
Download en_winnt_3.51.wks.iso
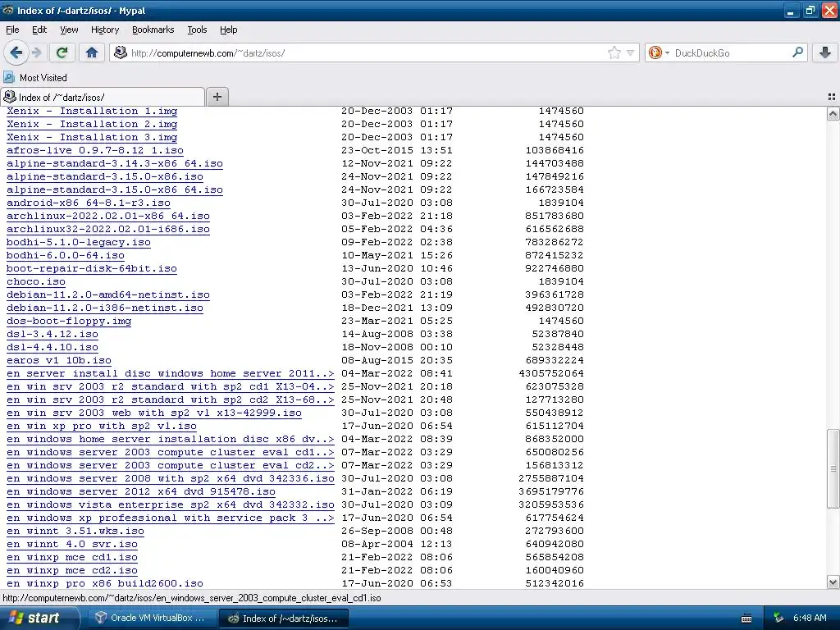(x=75, y=531)
